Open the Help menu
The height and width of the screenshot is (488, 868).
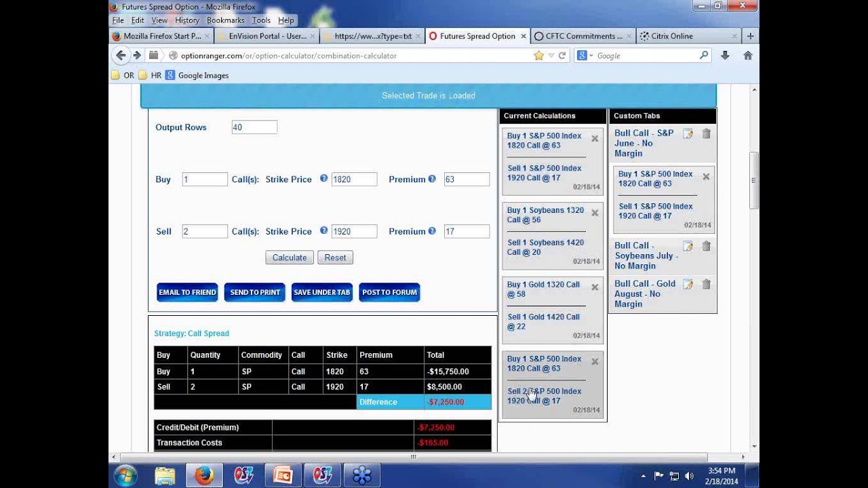[286, 20]
